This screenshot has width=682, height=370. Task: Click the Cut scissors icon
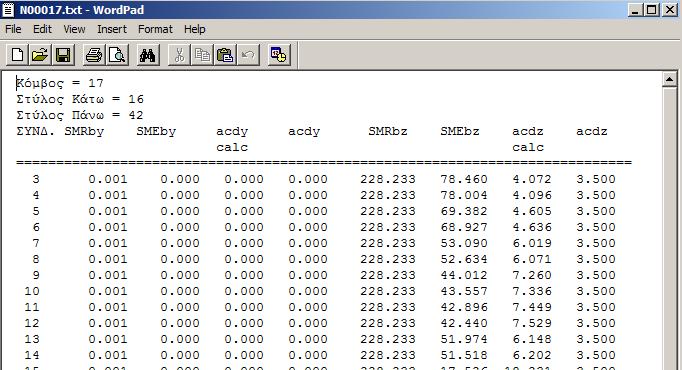[179, 55]
